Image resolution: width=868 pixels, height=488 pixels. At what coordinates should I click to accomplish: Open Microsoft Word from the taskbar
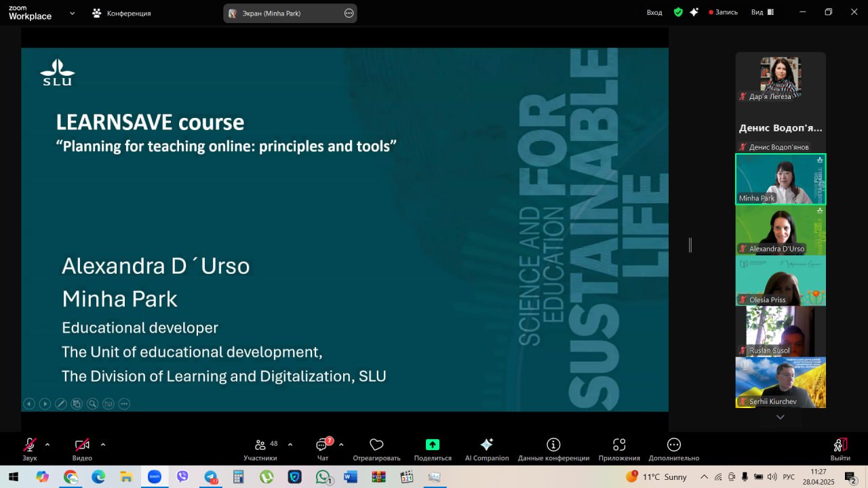click(351, 476)
